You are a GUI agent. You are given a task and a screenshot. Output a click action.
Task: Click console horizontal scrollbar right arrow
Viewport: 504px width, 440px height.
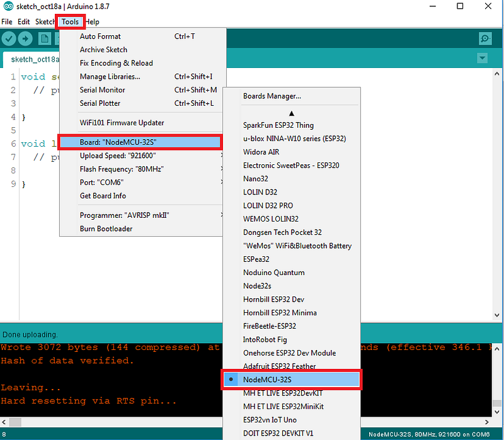(486, 422)
